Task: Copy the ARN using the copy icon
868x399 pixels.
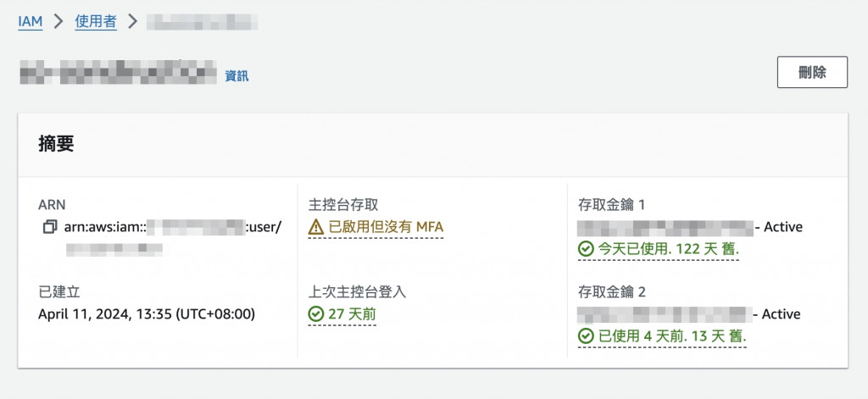Action: (x=49, y=227)
